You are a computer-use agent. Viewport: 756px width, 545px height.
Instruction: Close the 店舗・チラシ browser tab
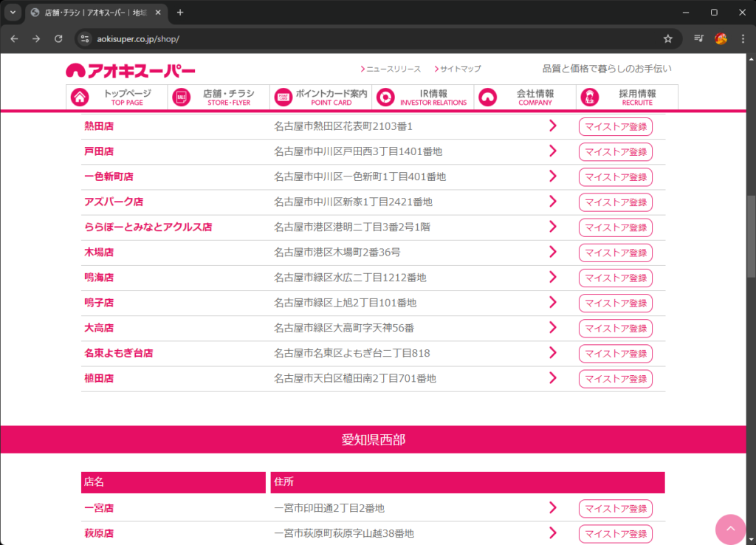click(158, 13)
